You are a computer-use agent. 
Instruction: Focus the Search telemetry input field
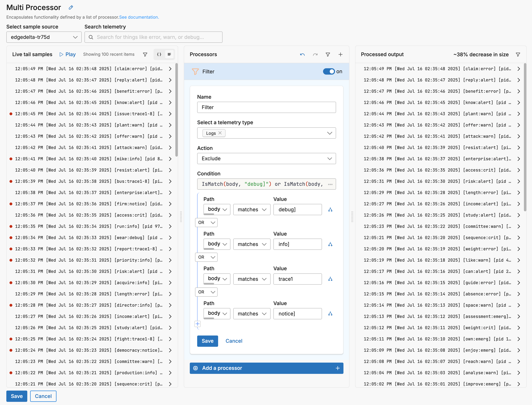click(x=153, y=37)
